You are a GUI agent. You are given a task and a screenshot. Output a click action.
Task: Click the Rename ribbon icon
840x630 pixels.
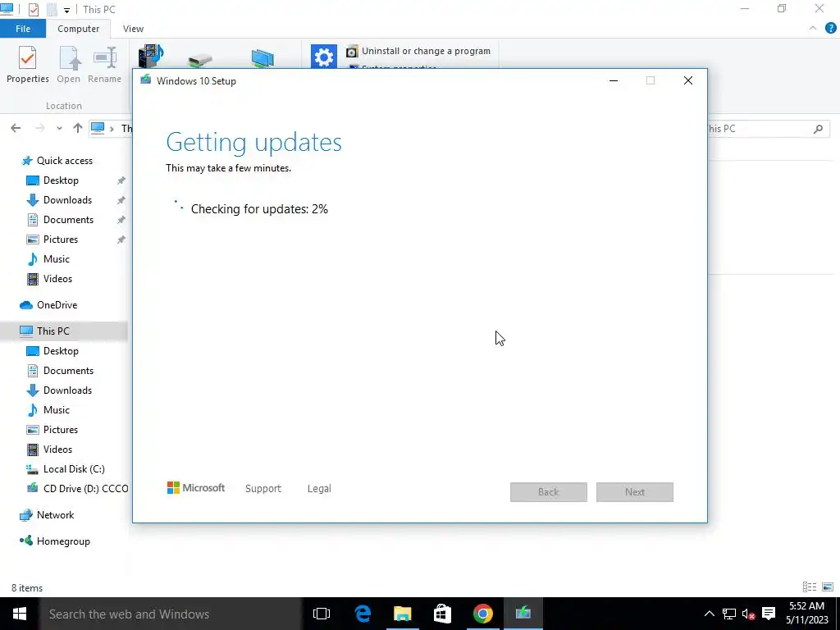tap(104, 64)
